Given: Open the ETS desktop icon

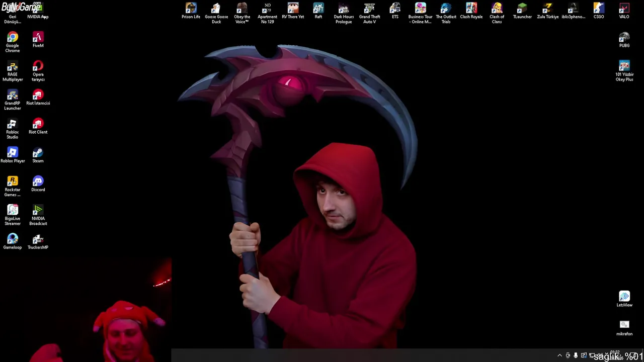Looking at the screenshot, I should click(395, 11).
